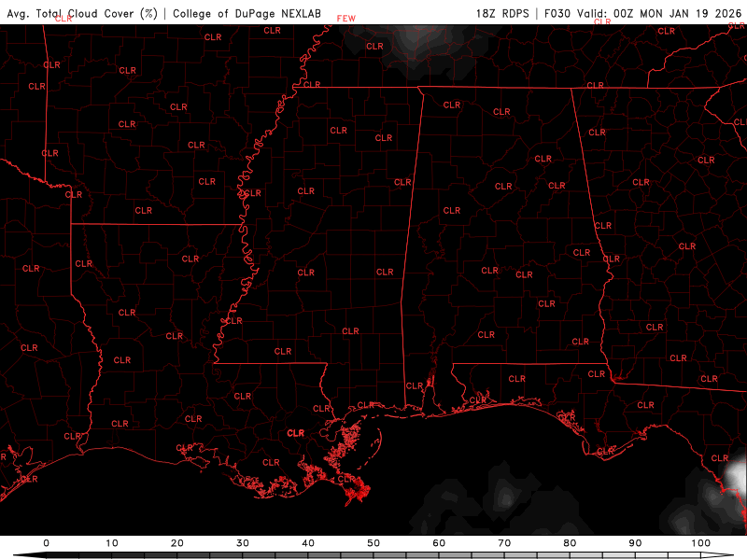Click the '100' label on the colorbar
Screen dimensions: 747x560
pos(701,543)
